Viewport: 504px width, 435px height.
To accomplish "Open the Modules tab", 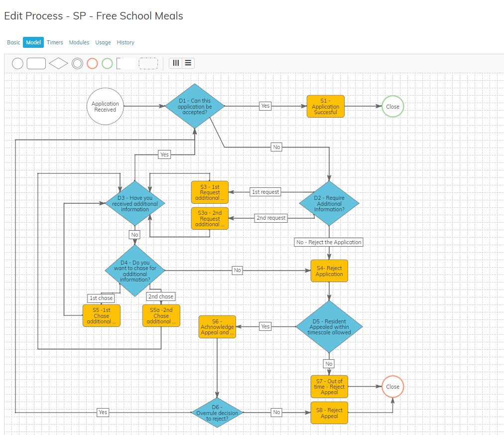I will (79, 42).
